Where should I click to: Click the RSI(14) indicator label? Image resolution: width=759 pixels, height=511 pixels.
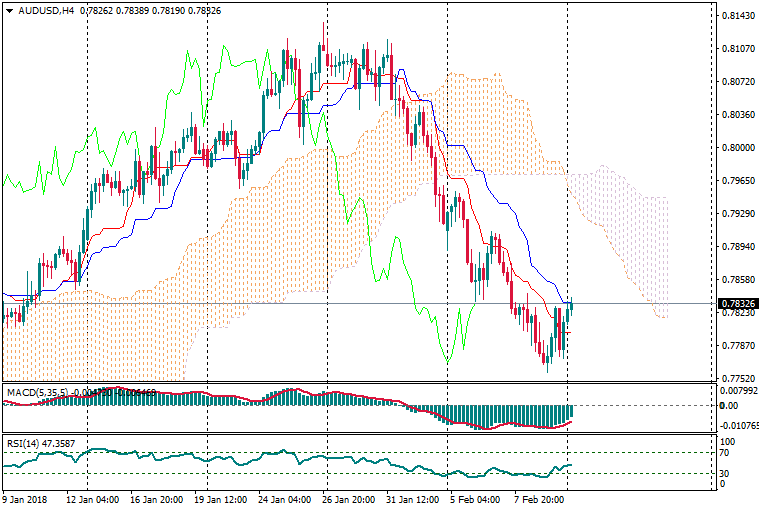[24, 443]
